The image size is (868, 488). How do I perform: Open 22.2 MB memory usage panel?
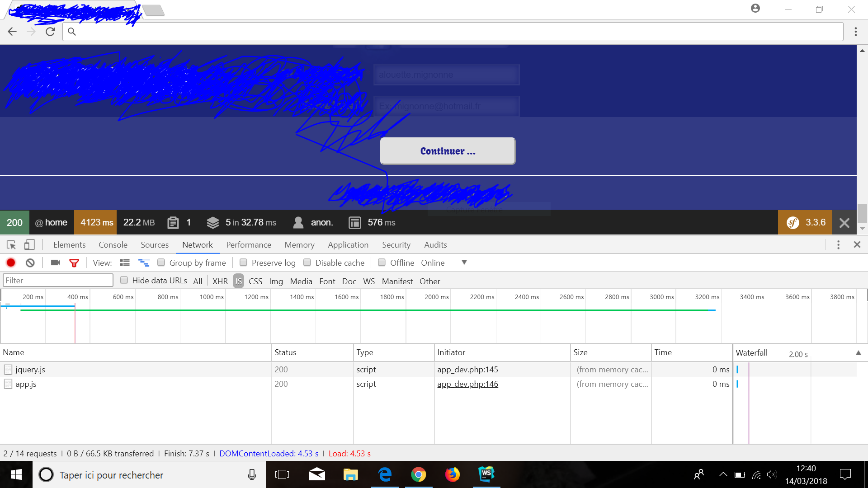(x=139, y=222)
